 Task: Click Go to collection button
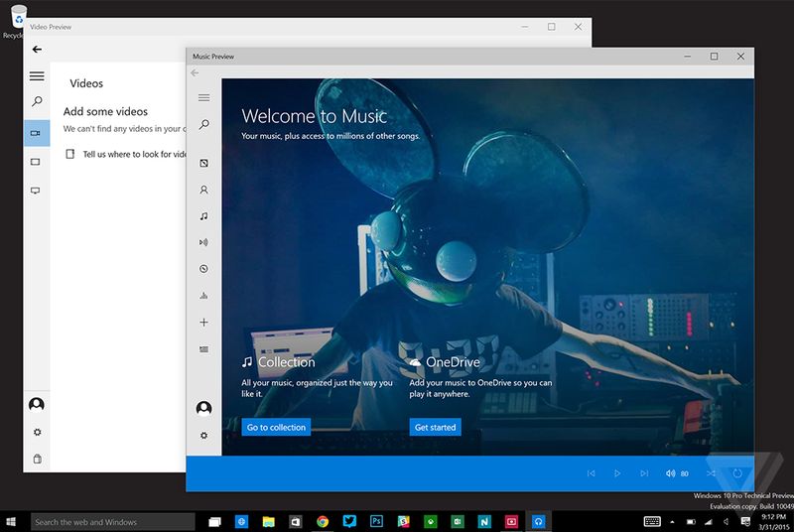click(276, 427)
